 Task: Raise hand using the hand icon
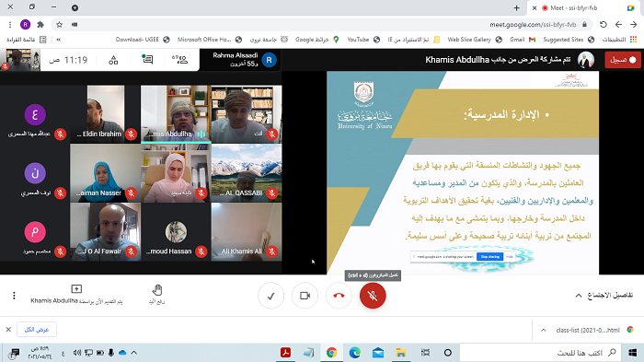click(157, 294)
